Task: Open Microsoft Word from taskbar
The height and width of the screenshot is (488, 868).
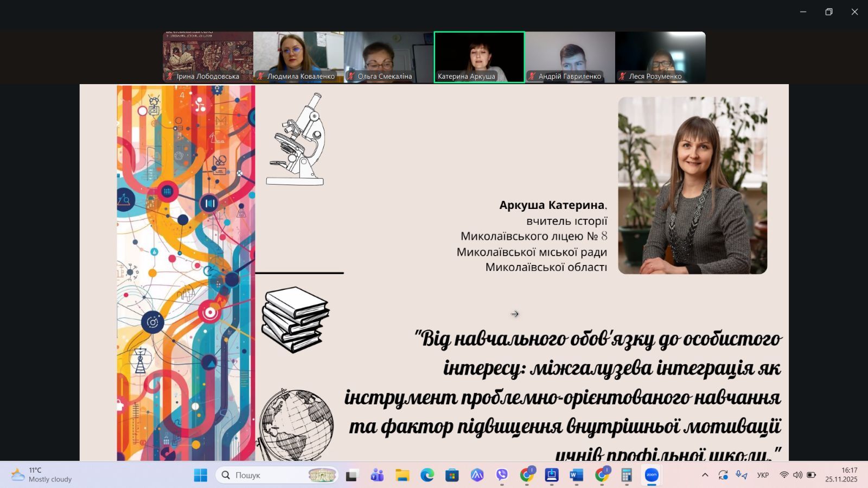Action: pos(576,475)
